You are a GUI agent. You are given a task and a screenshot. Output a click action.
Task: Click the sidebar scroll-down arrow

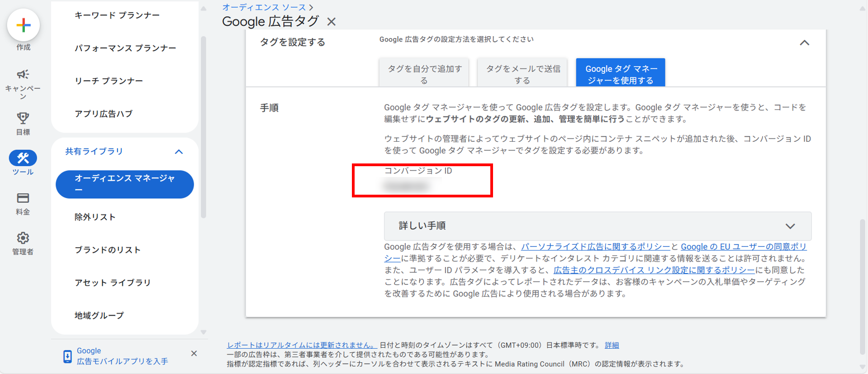(x=204, y=332)
